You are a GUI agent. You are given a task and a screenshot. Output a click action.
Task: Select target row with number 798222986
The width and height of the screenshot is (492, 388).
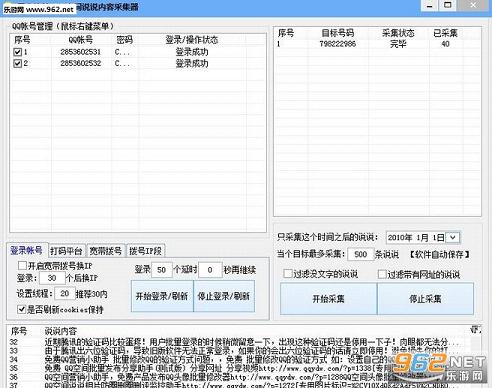[377, 44]
